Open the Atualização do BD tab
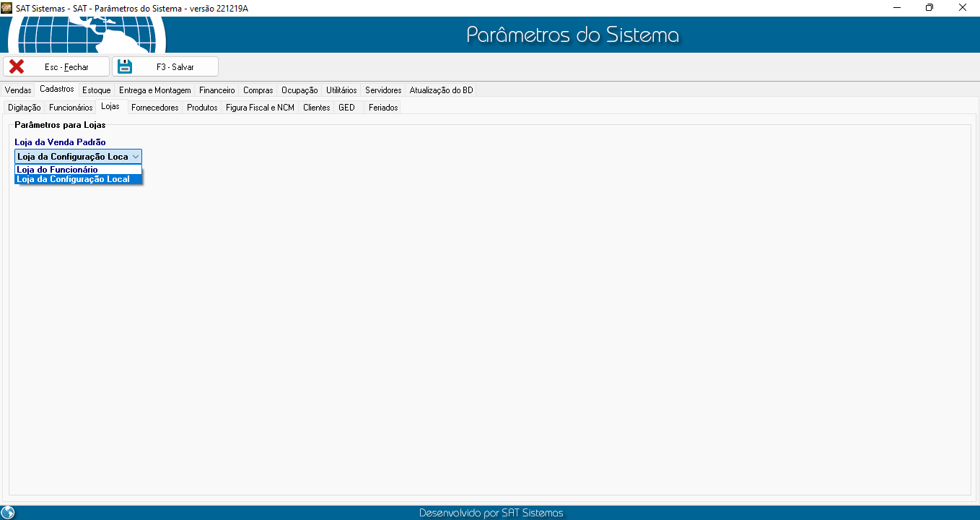 tap(441, 90)
